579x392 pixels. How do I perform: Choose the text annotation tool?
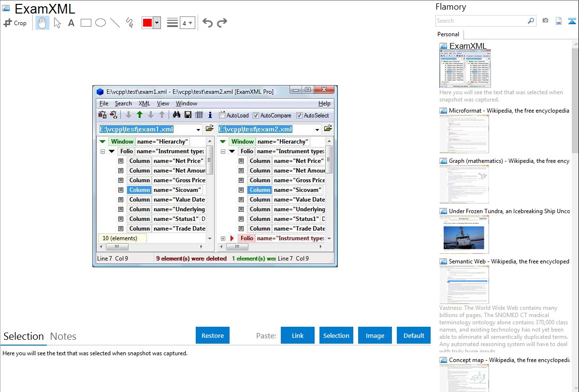71,23
